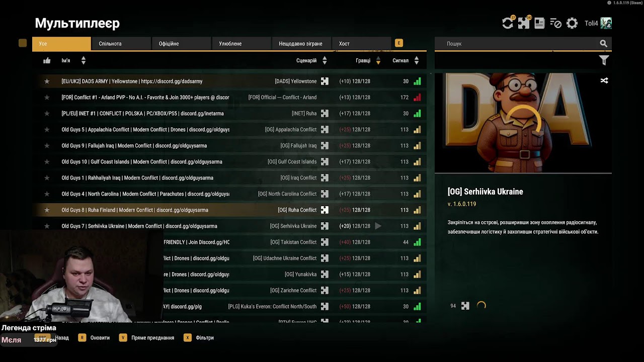Open the blocked list icon in header
The height and width of the screenshot is (362, 644).
pyautogui.click(x=555, y=23)
